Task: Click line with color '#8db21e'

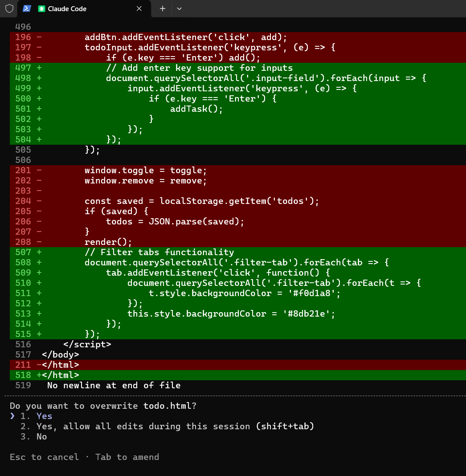Action: coord(238,313)
